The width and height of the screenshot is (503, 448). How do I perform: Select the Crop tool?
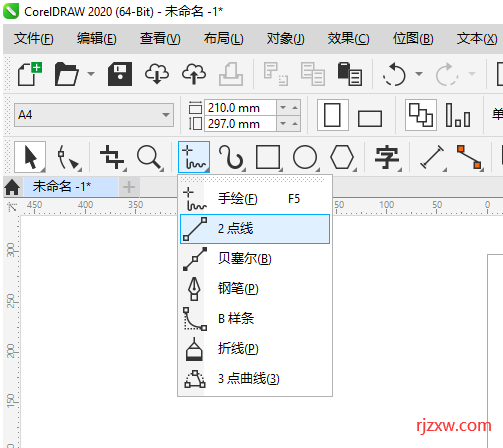(112, 157)
